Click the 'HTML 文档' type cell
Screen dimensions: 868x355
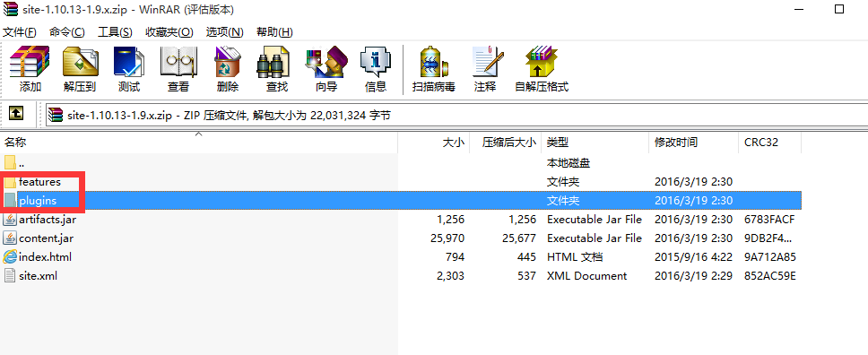[575, 257]
